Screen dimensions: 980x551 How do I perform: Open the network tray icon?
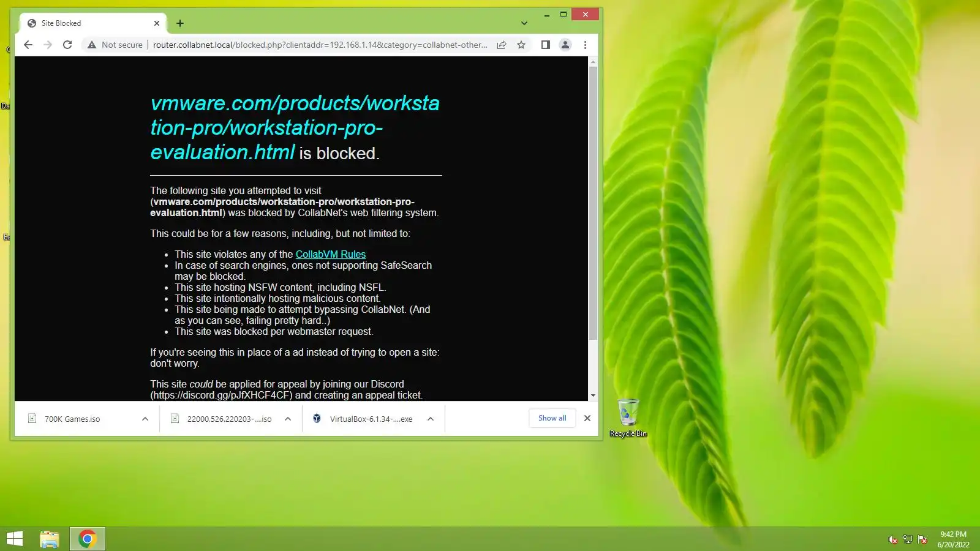[x=908, y=539]
